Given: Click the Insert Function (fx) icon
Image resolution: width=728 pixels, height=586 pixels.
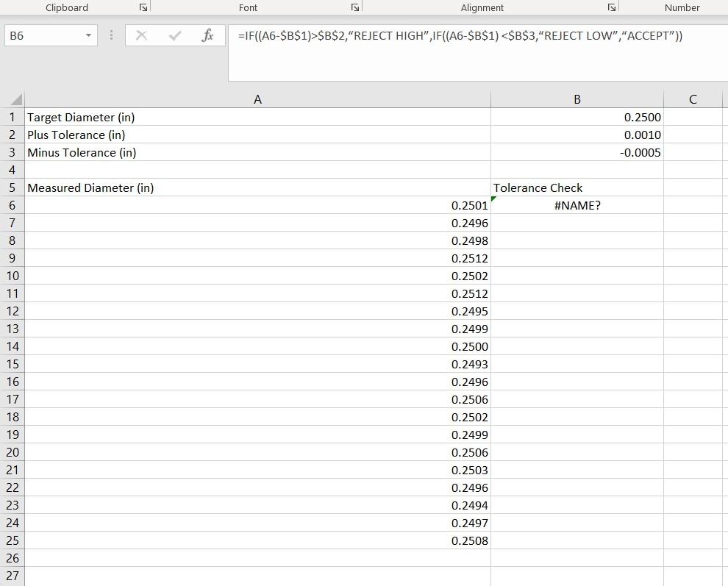Looking at the screenshot, I should pos(207,35).
